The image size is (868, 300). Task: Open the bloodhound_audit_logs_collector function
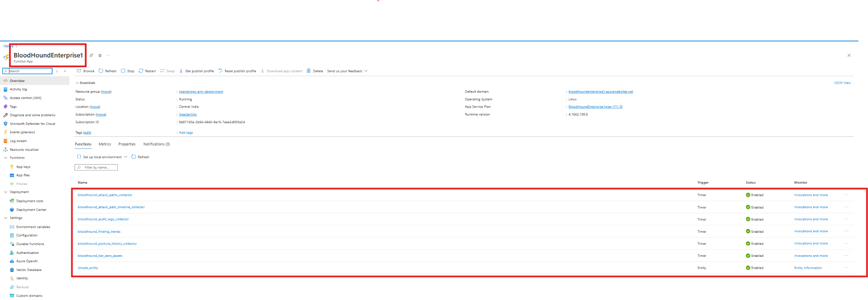click(x=103, y=219)
